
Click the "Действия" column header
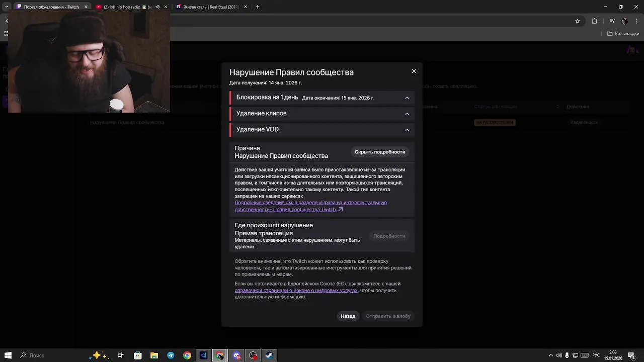[x=578, y=107]
